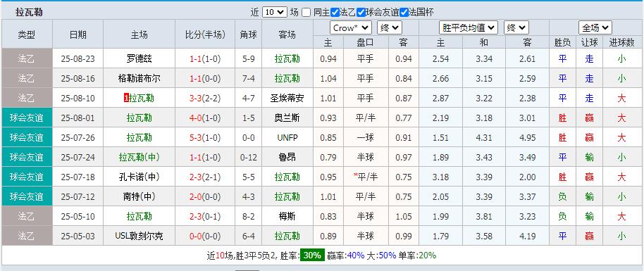
Task: Click the 罗德兹 home team name
Action: 140,58
